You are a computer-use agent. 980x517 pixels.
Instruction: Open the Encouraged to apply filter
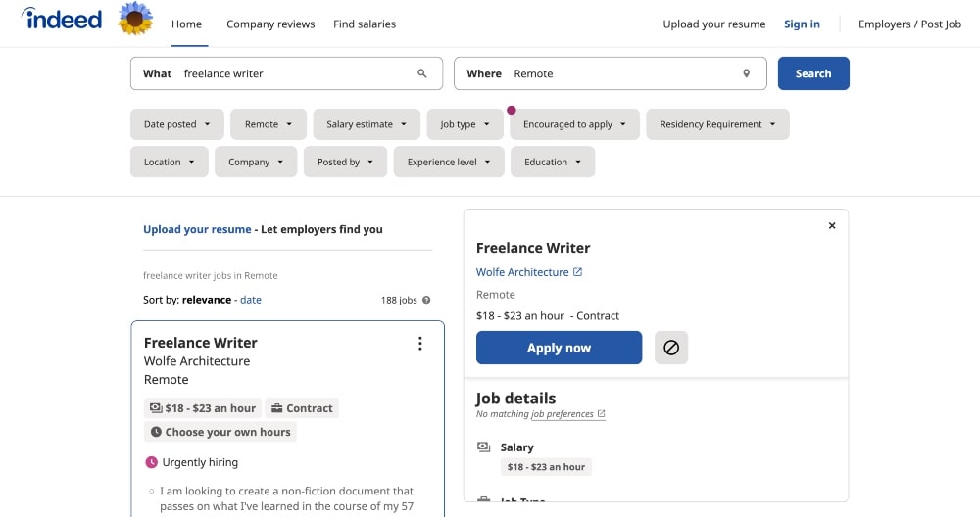point(574,124)
